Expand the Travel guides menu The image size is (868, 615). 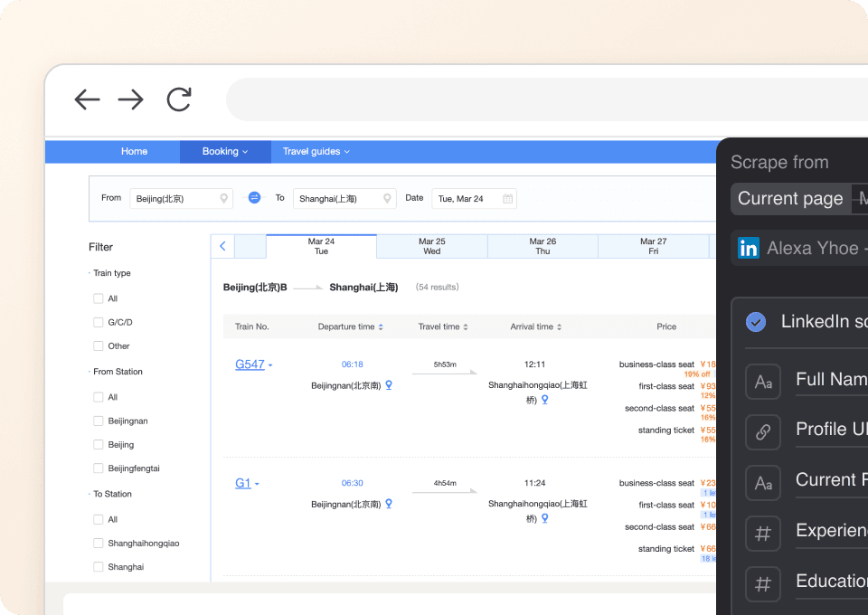[316, 152]
